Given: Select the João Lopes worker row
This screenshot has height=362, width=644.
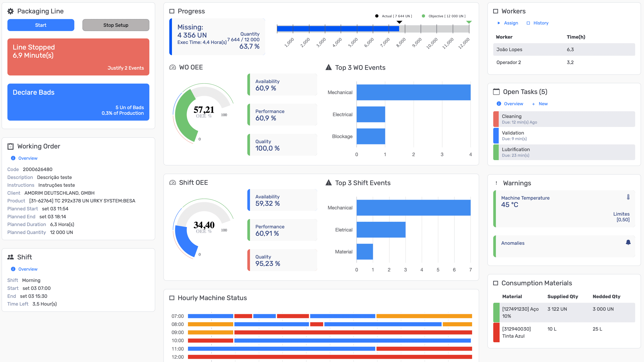Looking at the screenshot, I should (564, 49).
